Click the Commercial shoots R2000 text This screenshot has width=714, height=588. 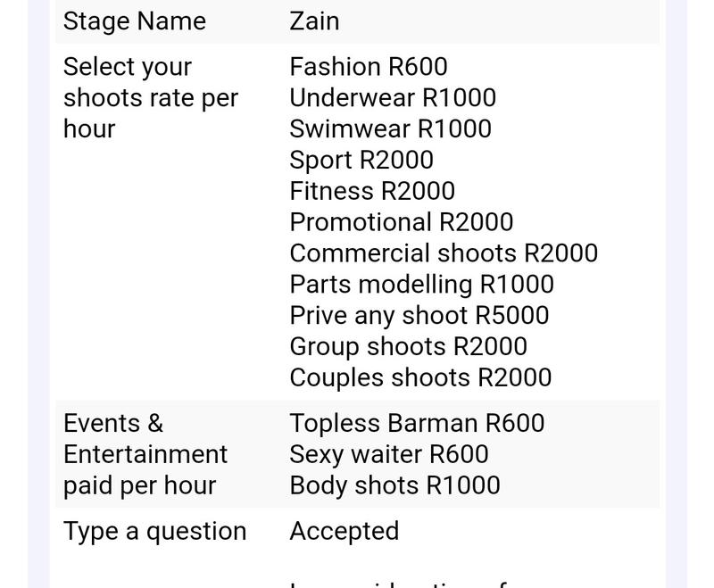click(444, 253)
